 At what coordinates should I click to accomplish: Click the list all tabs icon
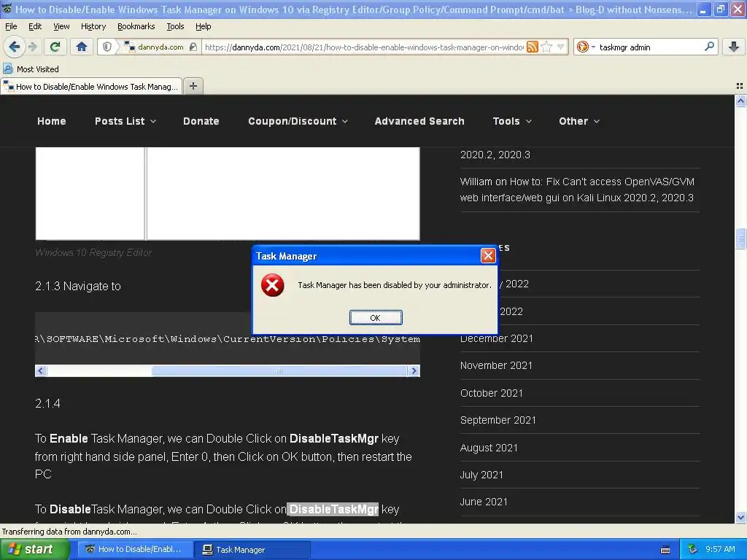(740, 86)
